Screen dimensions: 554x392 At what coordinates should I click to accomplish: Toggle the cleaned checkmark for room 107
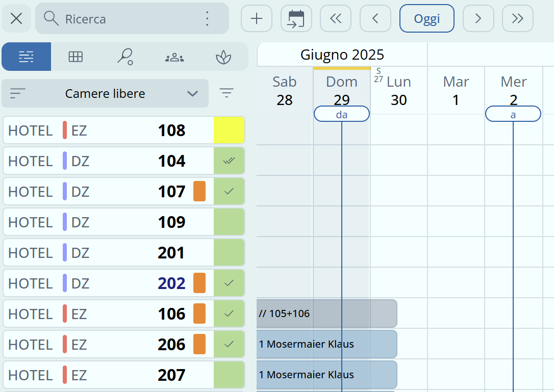[229, 191]
